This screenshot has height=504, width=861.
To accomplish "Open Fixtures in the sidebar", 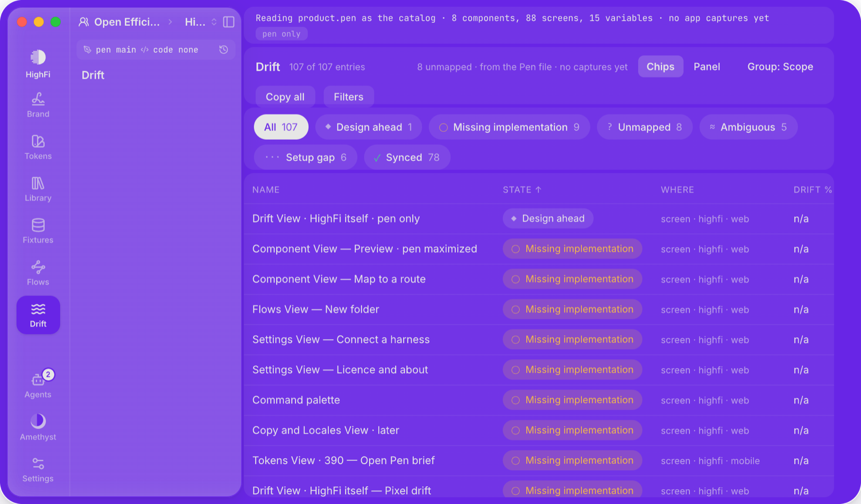I will (x=38, y=231).
